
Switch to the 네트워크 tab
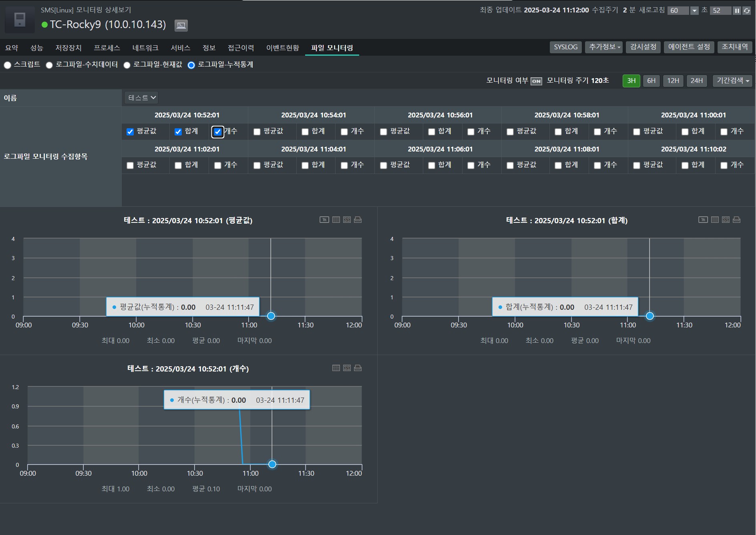point(145,48)
